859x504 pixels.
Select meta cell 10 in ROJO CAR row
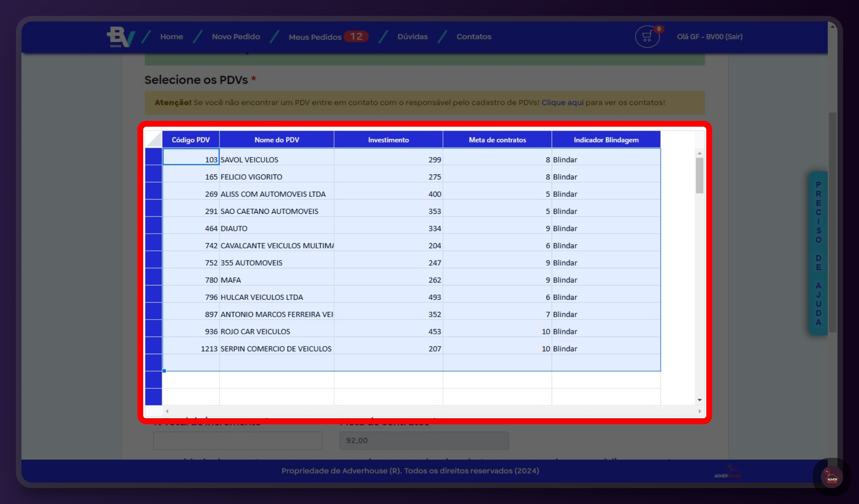(x=497, y=328)
